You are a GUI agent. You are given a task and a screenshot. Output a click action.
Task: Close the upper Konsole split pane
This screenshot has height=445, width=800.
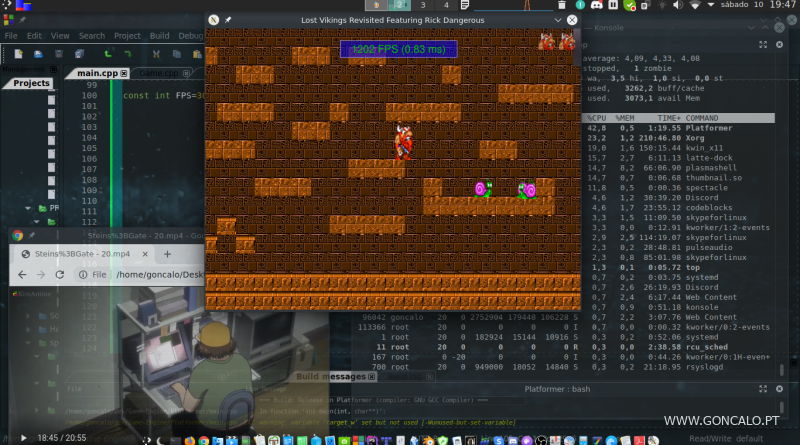[780, 45]
